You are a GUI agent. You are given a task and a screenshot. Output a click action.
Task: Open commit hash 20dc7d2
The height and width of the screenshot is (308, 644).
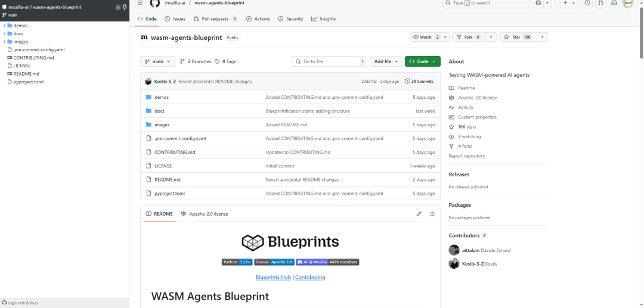369,81
